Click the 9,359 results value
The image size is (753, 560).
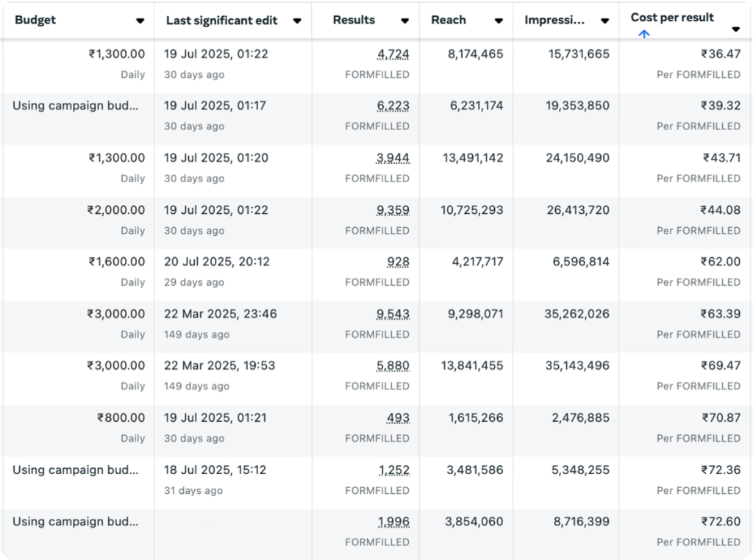(x=393, y=210)
